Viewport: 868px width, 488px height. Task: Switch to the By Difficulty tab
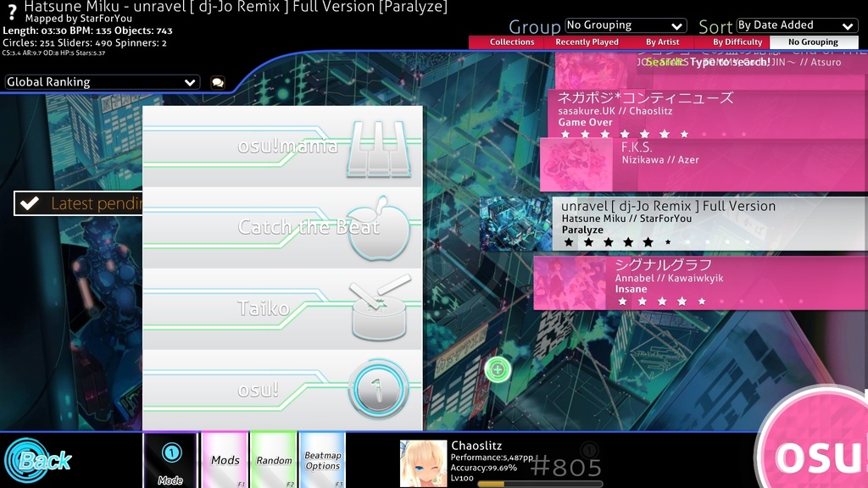[737, 42]
